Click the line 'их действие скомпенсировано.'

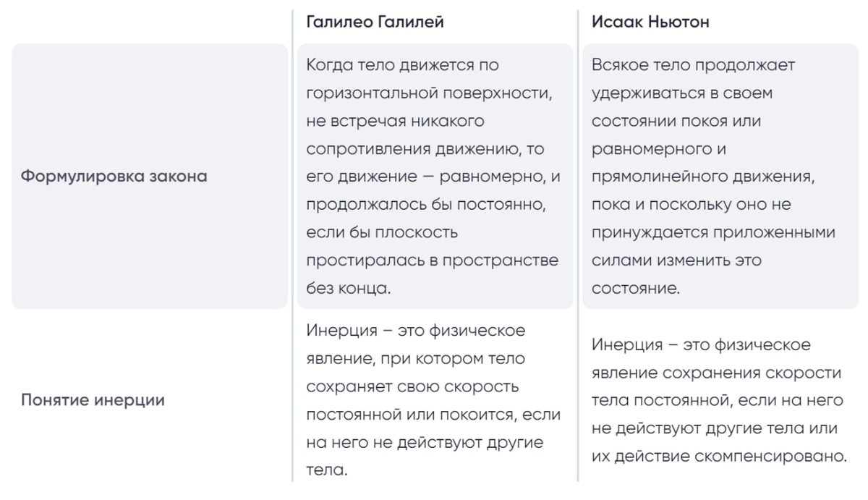(719, 457)
